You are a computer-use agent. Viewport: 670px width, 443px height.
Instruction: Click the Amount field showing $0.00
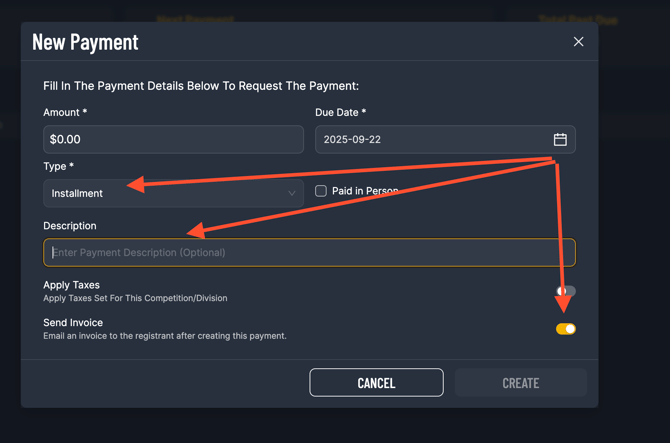tap(173, 139)
